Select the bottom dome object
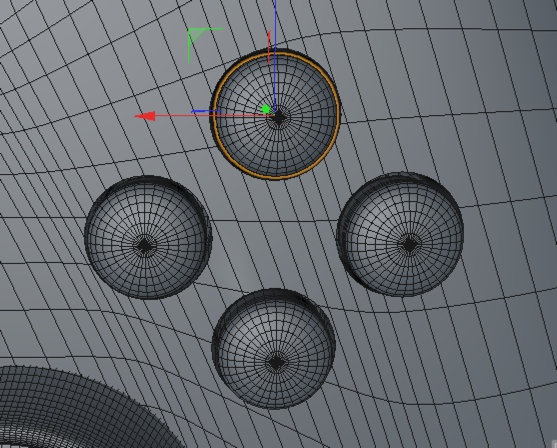This screenshot has height=448, width=557. coord(274,349)
